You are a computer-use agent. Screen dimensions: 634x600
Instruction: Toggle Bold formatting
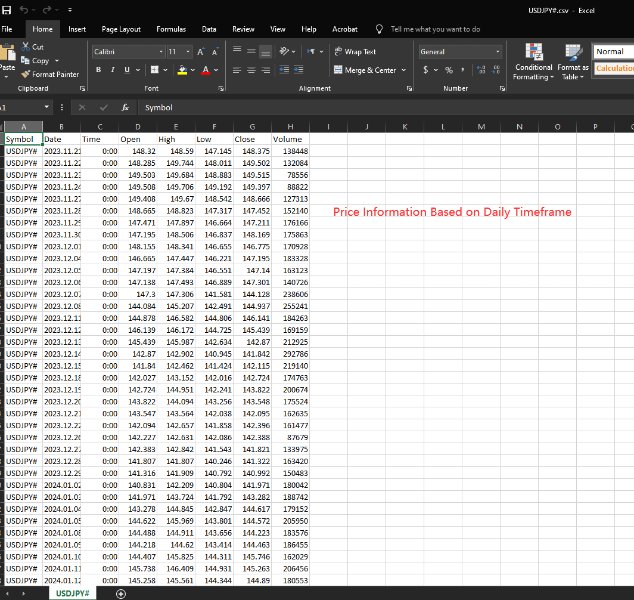coord(99,70)
